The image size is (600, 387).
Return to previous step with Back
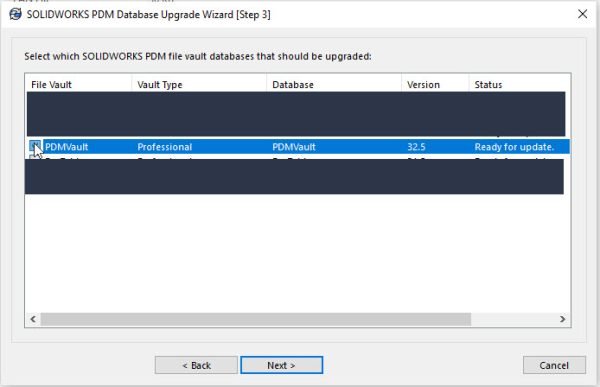[x=196, y=365]
